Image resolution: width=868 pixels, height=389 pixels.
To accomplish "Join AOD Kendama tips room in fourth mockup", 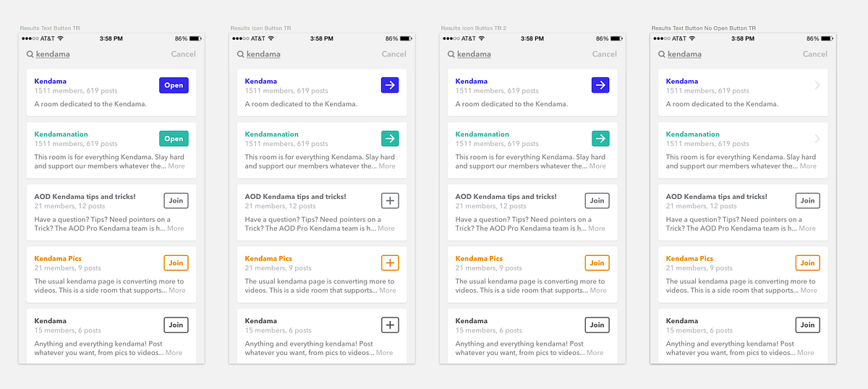I will [808, 200].
